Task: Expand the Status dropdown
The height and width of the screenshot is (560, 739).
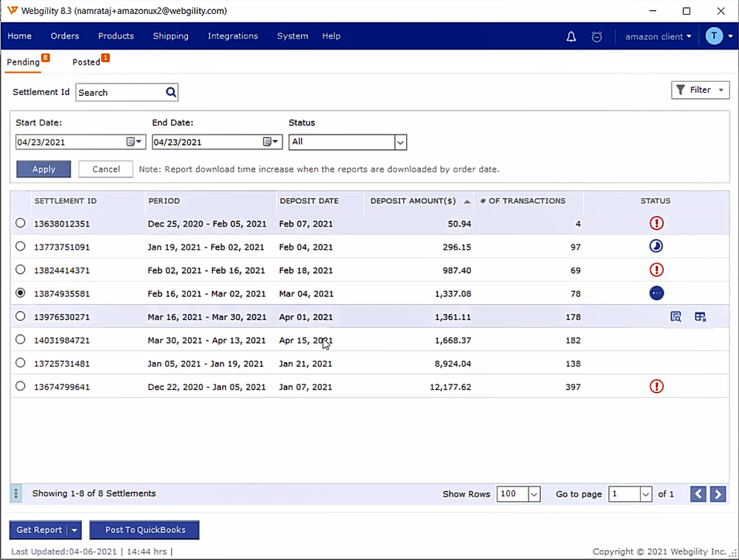Action: pos(400,142)
